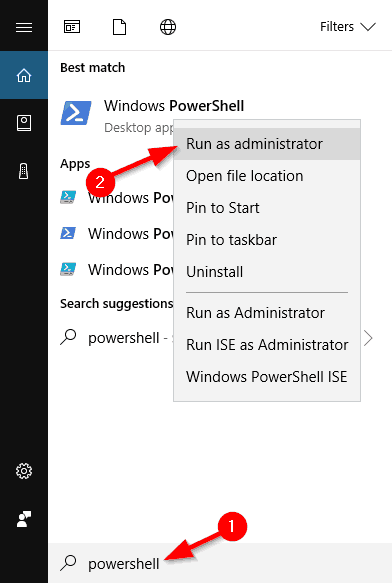Screen dimensions: 392x583
Task: Filter results by Documents icon
Action: click(119, 27)
